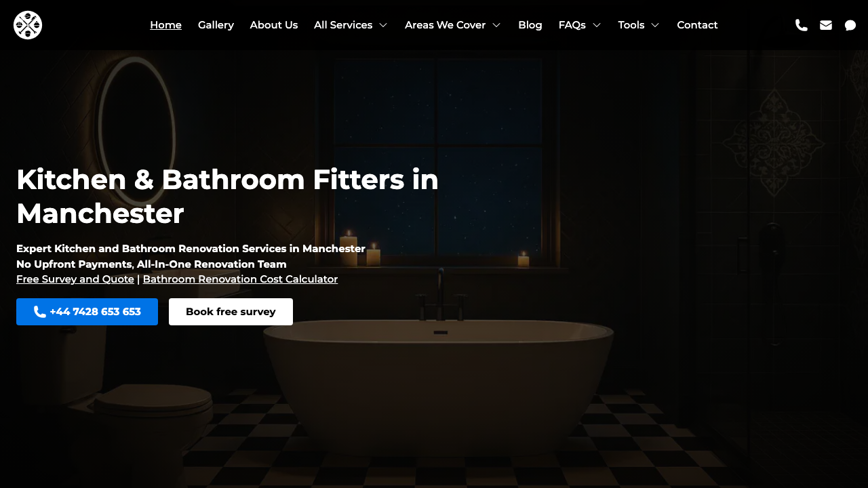Open the Gallery page
Image resolution: width=868 pixels, height=488 pixels.
(x=216, y=25)
